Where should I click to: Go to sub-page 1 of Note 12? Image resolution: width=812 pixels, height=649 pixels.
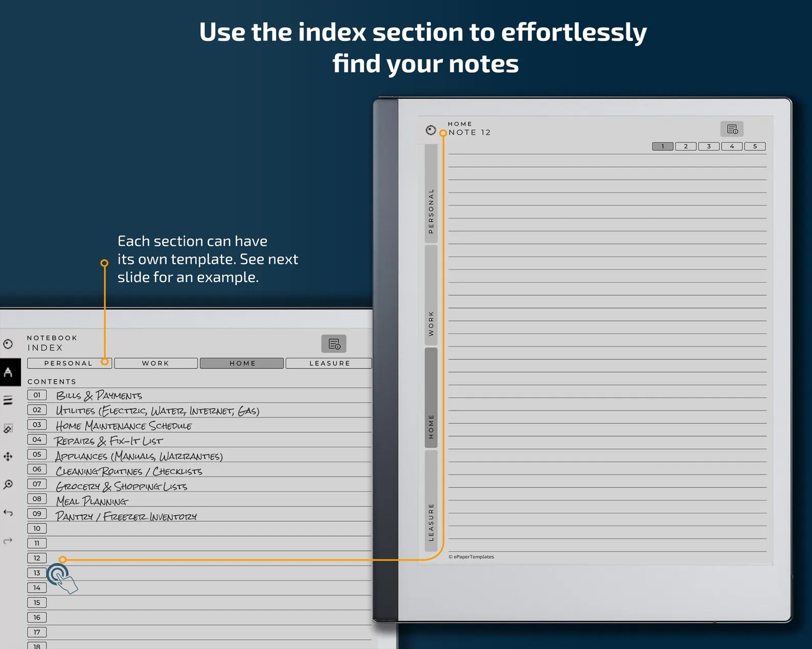click(x=663, y=146)
